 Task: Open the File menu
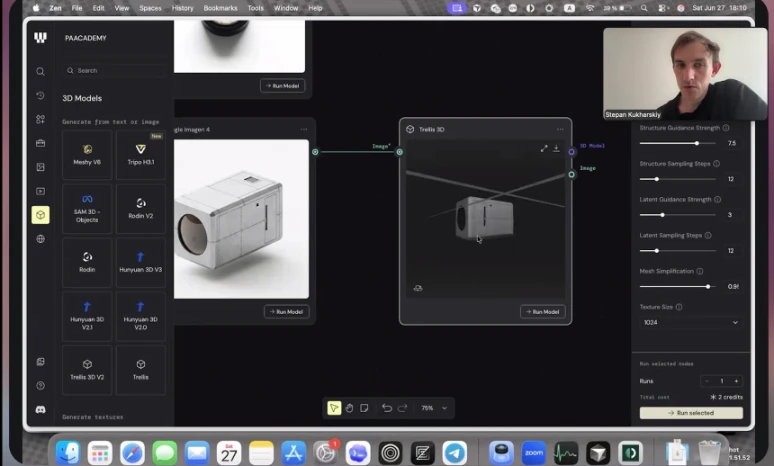[77, 8]
